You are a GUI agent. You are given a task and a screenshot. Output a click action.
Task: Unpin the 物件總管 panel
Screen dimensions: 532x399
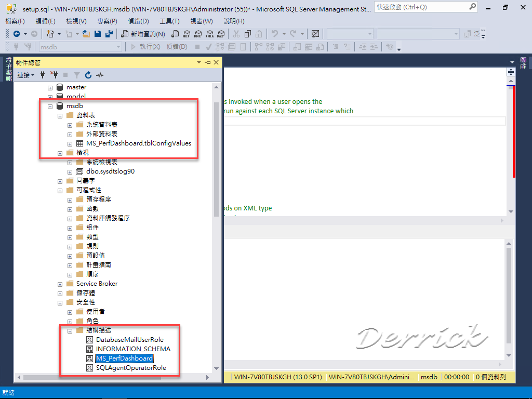point(207,62)
